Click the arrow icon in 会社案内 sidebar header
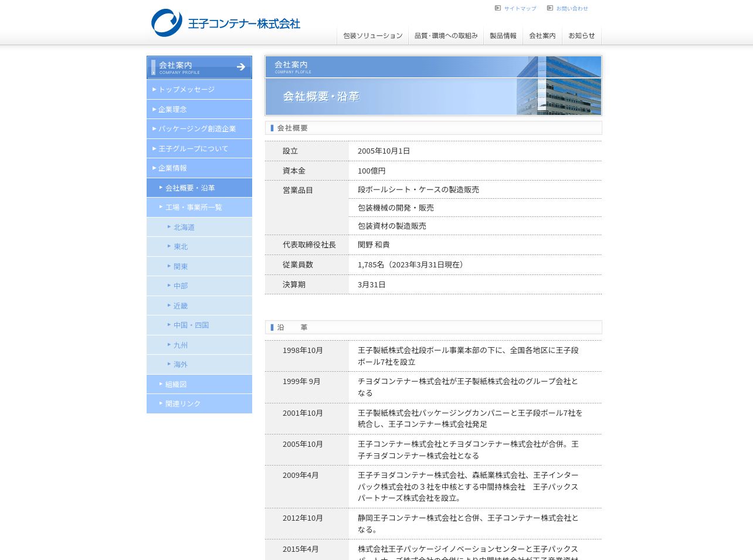 [241, 67]
